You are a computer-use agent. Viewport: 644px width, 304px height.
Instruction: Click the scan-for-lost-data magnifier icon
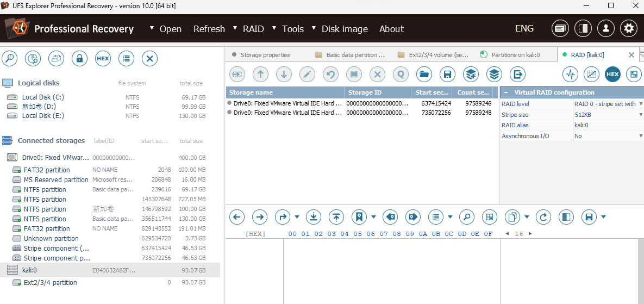(9, 58)
